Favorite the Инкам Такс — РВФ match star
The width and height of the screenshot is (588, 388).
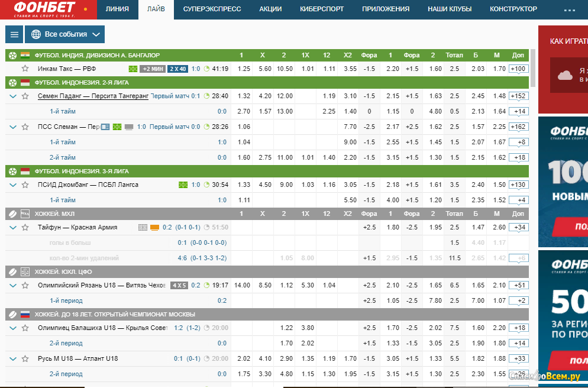[25, 69]
